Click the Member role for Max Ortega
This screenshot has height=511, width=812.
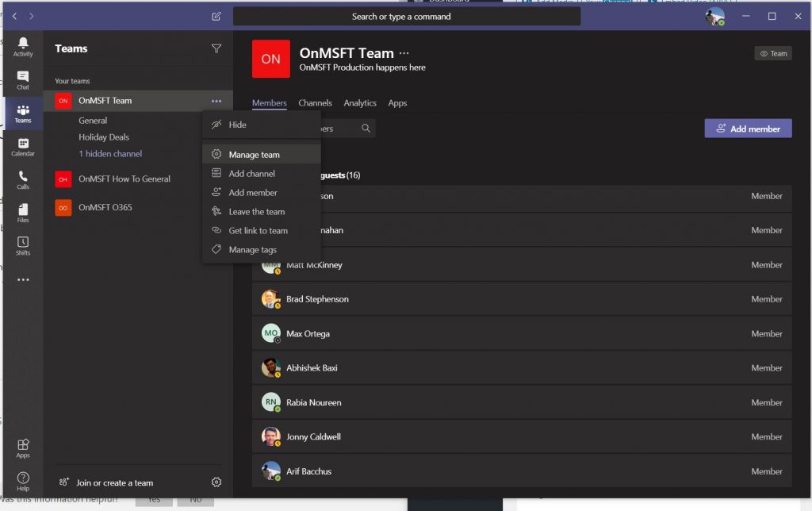click(x=767, y=334)
